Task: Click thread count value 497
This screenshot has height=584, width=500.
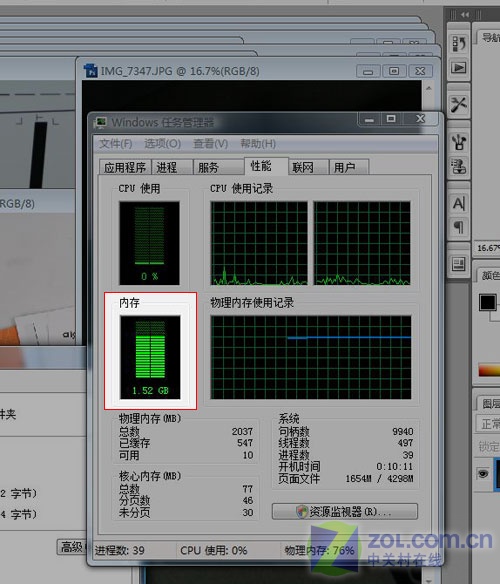Action: [405, 443]
